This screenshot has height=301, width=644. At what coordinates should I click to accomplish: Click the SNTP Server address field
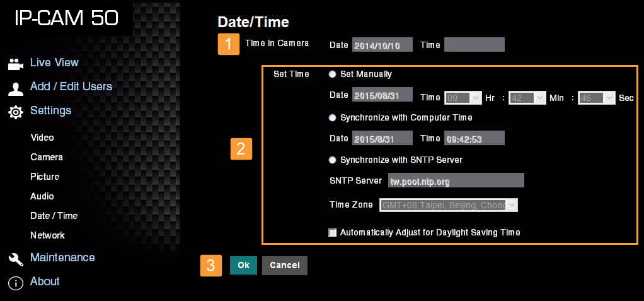456,181
